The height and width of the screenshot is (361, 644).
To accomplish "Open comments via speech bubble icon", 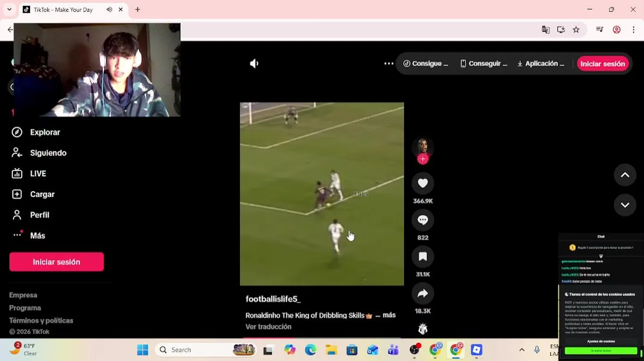I will (x=423, y=220).
